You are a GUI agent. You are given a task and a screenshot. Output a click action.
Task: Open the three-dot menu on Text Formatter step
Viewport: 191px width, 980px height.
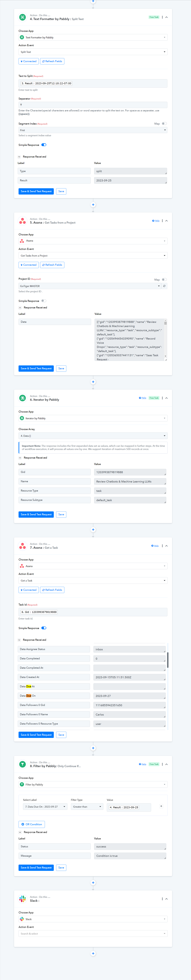coord(162,17)
